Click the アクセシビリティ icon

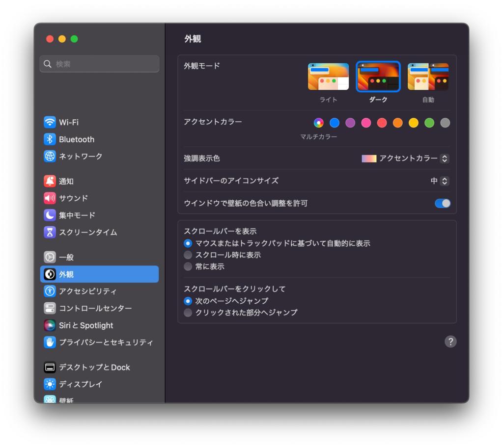coord(50,291)
